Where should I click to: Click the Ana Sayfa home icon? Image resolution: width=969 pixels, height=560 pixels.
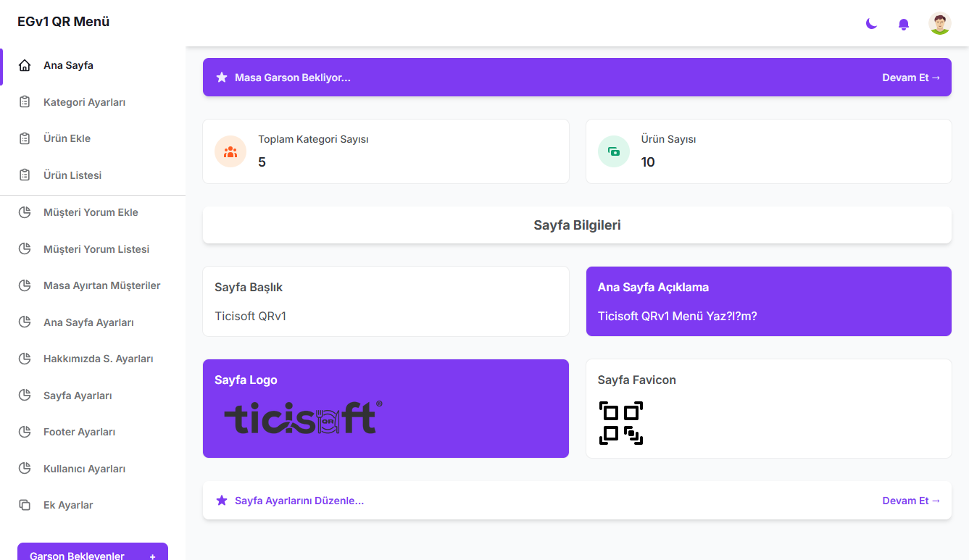pyautogui.click(x=25, y=66)
